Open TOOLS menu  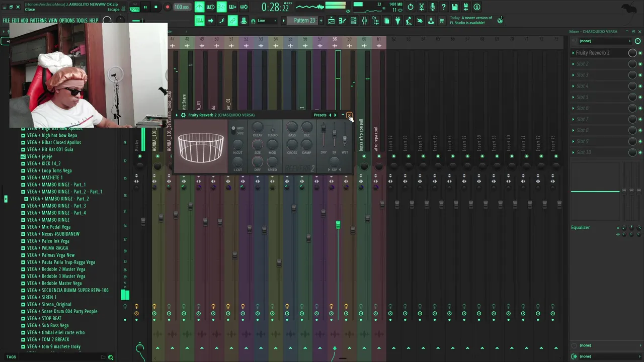tap(82, 21)
